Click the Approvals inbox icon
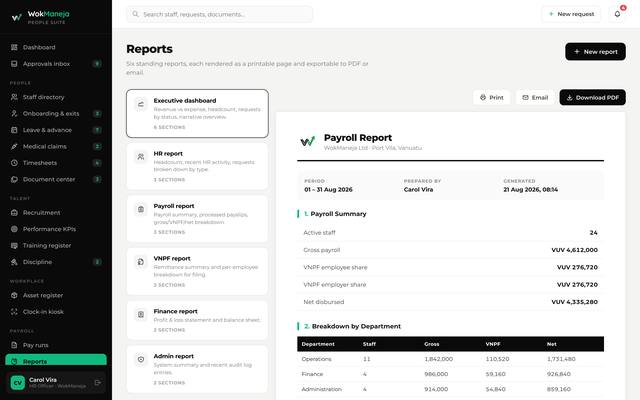This screenshot has width=640, height=400. [14, 64]
